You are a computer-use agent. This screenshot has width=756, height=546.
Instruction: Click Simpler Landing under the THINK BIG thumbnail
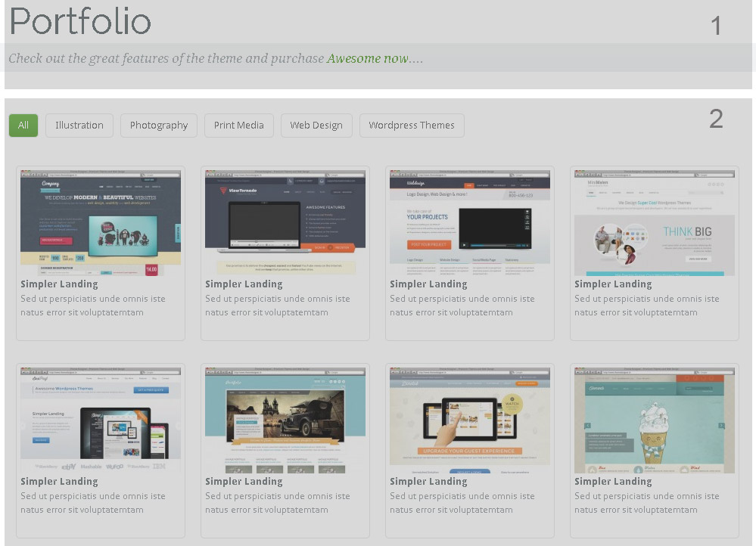[x=613, y=284]
